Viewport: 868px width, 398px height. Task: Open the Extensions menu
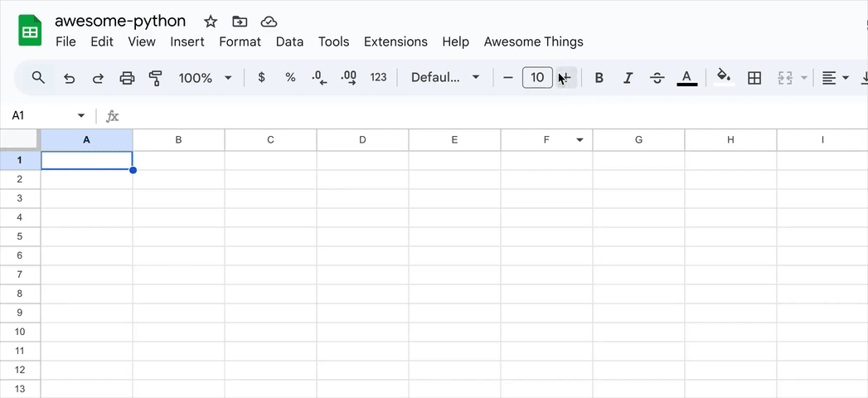[395, 41]
